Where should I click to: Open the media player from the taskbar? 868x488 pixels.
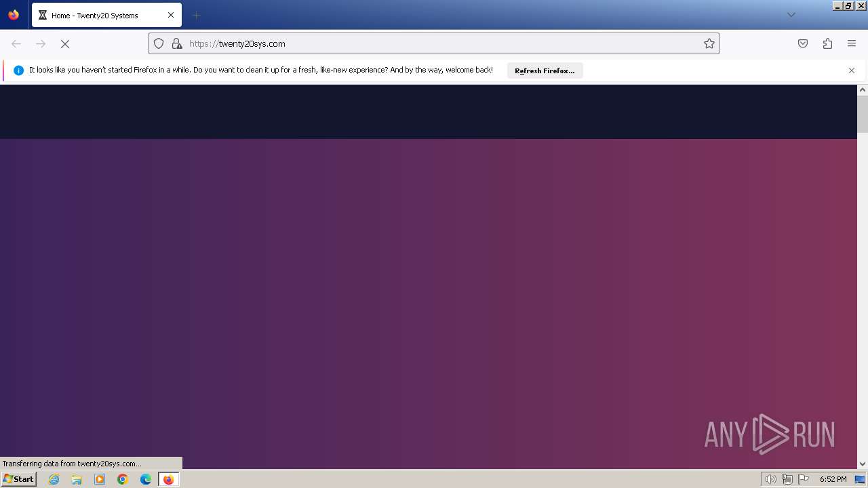tap(100, 479)
